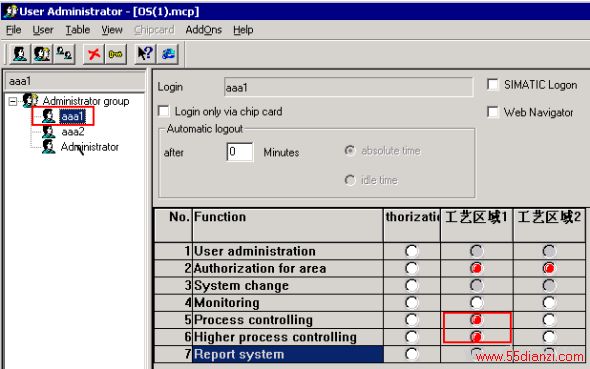This screenshot has width=590, height=369.
Task: Tick the Web Navigator checkbox
Action: 493,112
